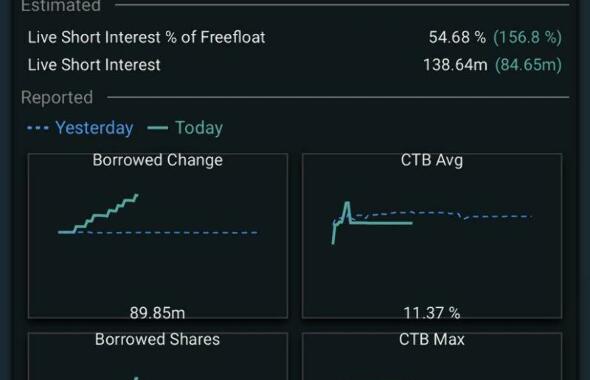Click the 11.37 % CTB average value
The width and height of the screenshot is (590, 380).
pos(432,313)
